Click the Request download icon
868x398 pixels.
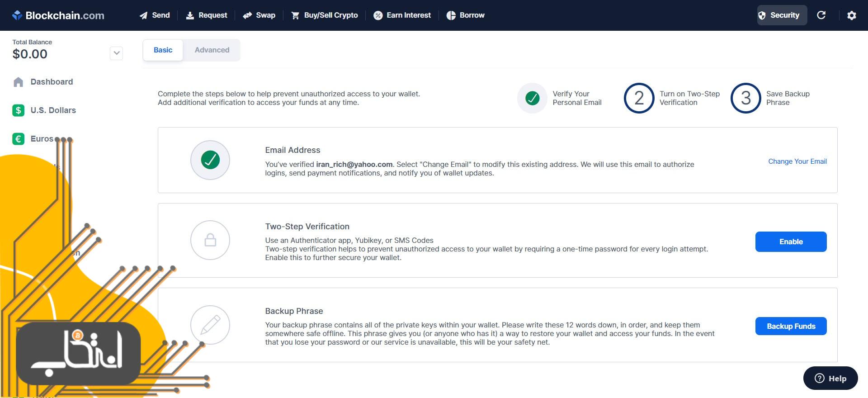click(x=190, y=15)
